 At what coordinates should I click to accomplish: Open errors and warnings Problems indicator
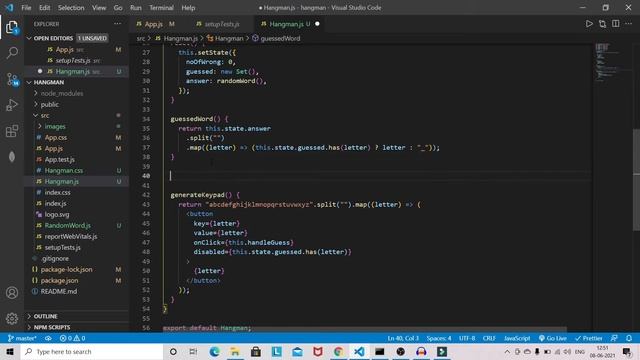click(x=72, y=338)
